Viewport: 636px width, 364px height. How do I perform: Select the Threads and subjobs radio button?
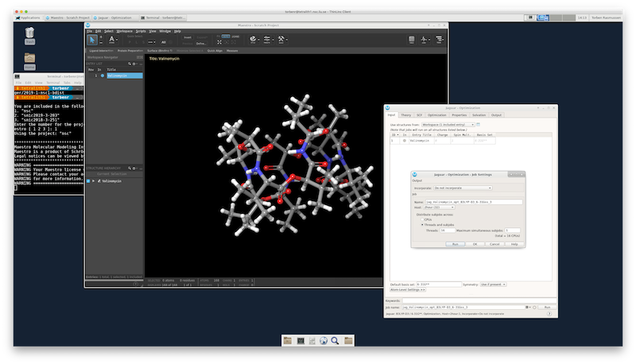pyautogui.click(x=422, y=225)
